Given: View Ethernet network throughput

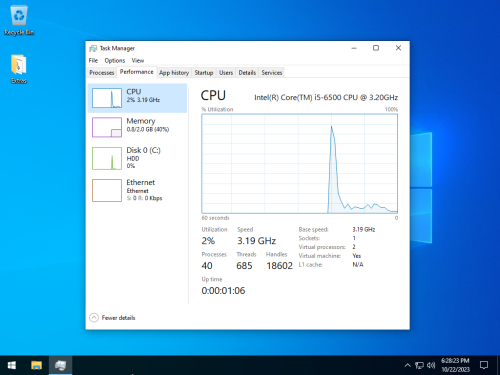Looking at the screenshot, I should [137, 190].
